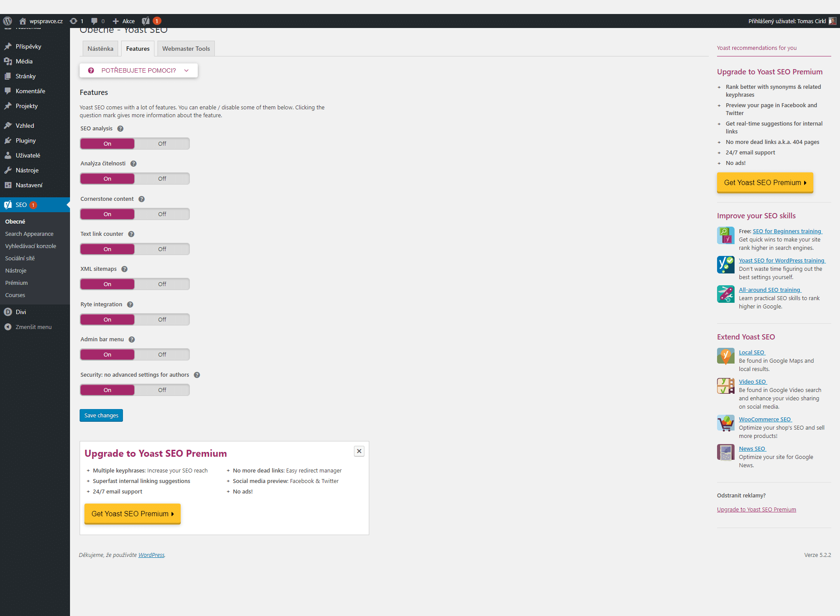Viewport: 840px width, 616px height.
Task: Open the wpspravce.cz site home link
Action: click(41, 21)
